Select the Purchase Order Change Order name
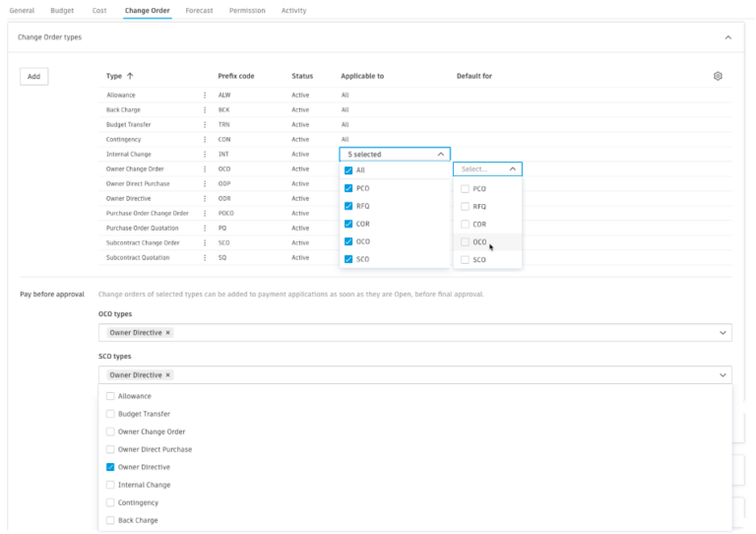Image resolution: width=756 pixels, height=534 pixels. tap(147, 213)
